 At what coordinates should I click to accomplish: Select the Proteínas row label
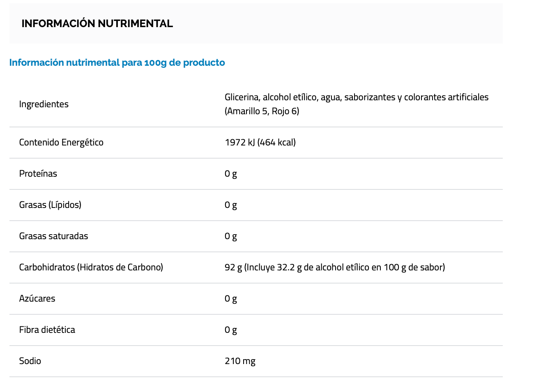38,173
